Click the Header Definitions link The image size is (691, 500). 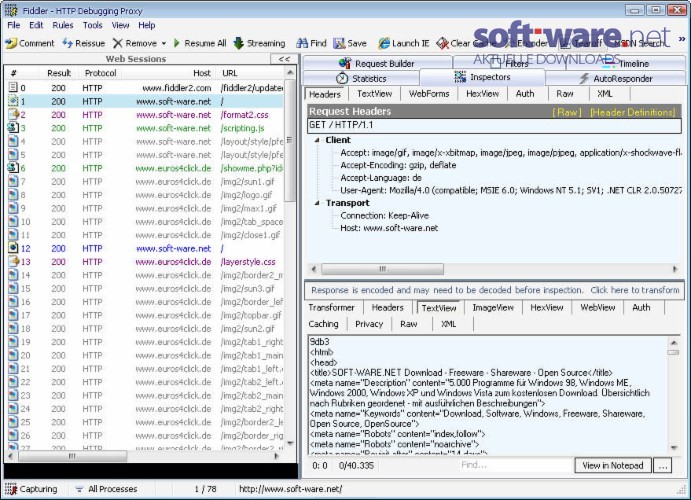[x=632, y=112]
